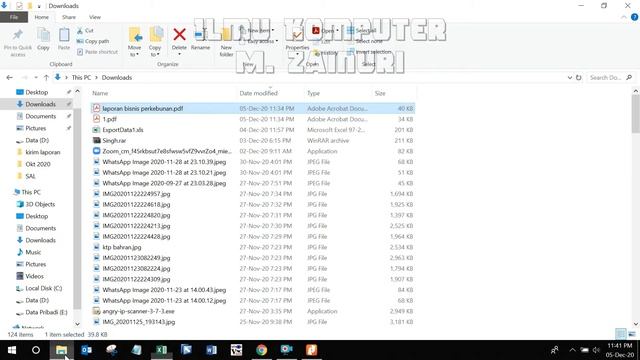640x360 pixels.
Task: Click This PC in the address bar
Action: pos(81,78)
